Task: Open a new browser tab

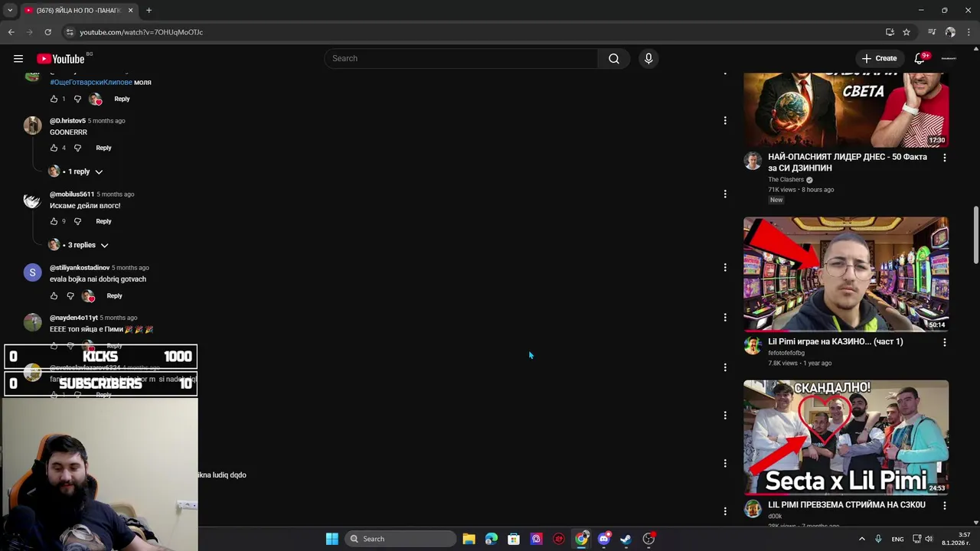Action: [149, 11]
